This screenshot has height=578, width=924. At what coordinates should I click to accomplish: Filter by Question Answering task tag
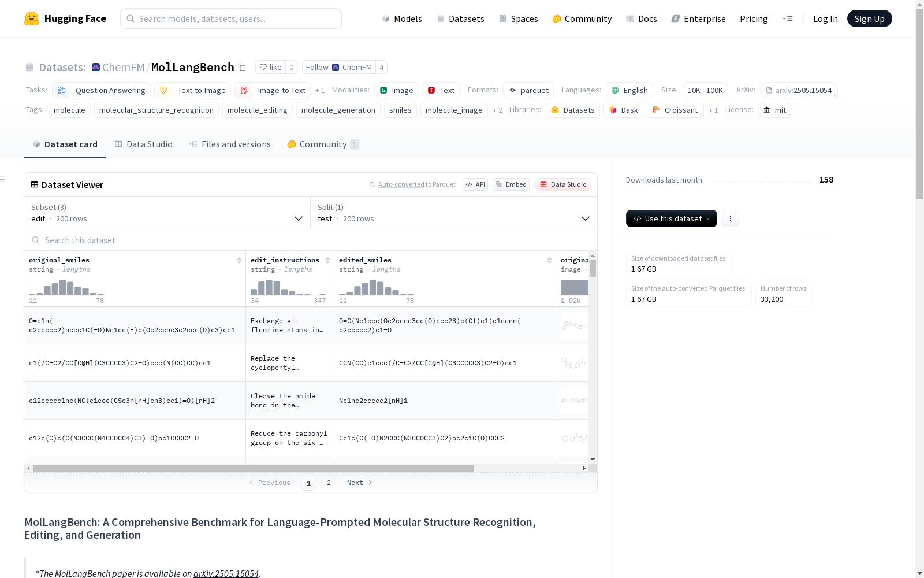[102, 91]
